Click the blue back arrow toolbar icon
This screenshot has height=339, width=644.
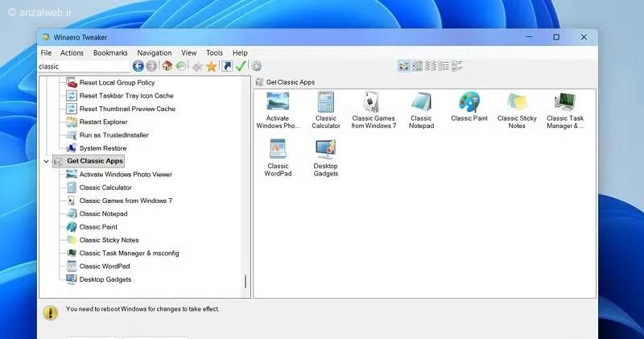pyautogui.click(x=138, y=66)
